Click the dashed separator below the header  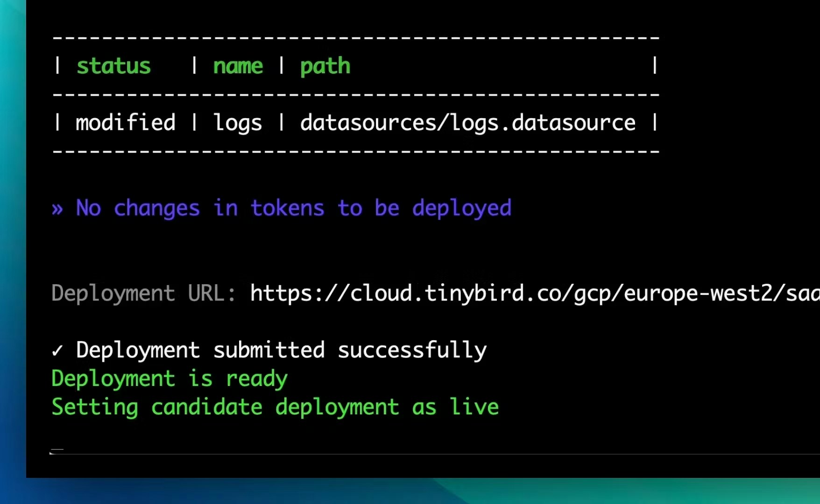pos(356,94)
